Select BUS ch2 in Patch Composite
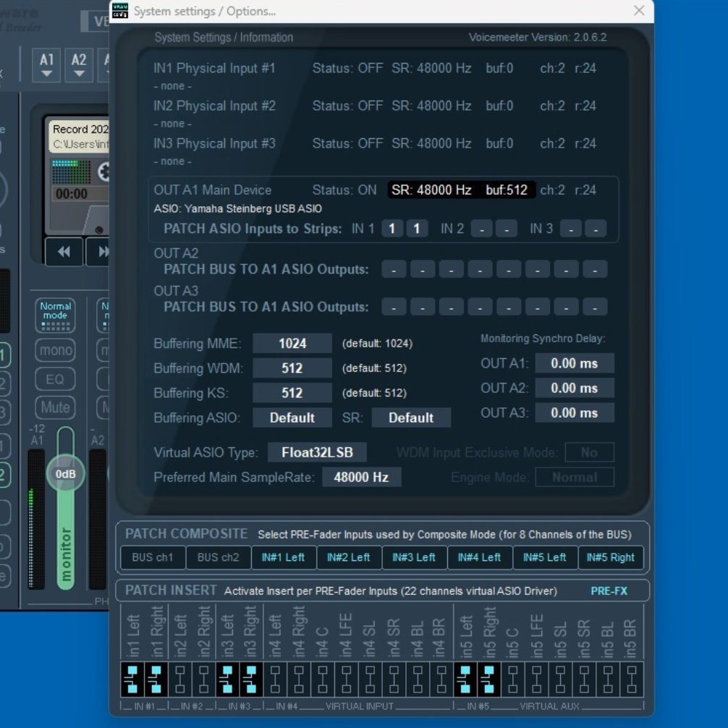Image resolution: width=728 pixels, height=728 pixels. (219, 557)
